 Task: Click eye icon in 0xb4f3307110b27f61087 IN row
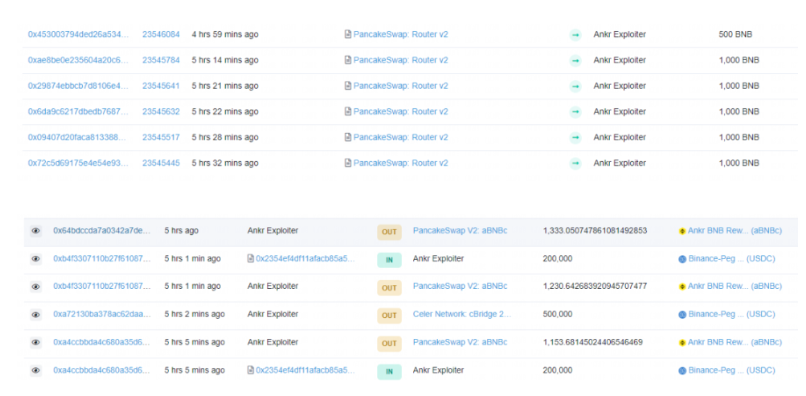coord(35,259)
